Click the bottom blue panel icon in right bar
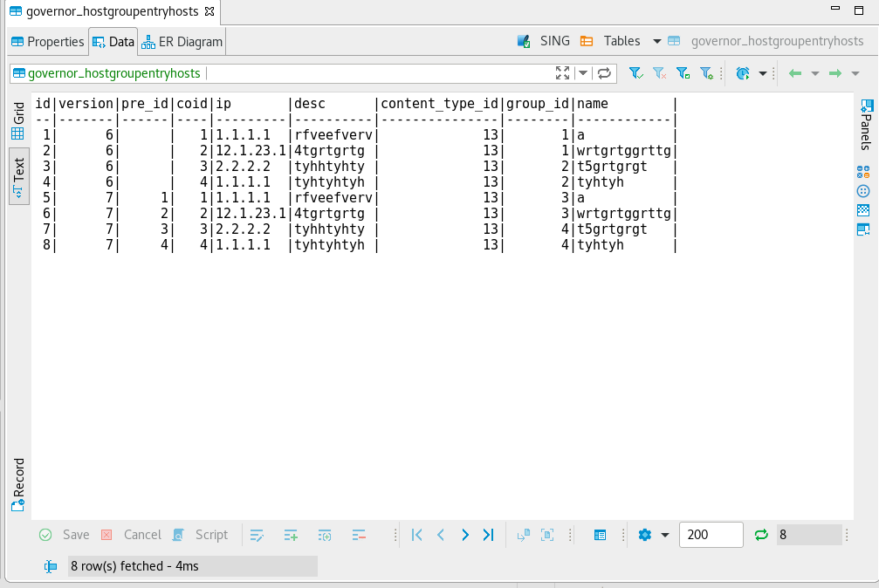The image size is (879, 588). click(x=863, y=229)
